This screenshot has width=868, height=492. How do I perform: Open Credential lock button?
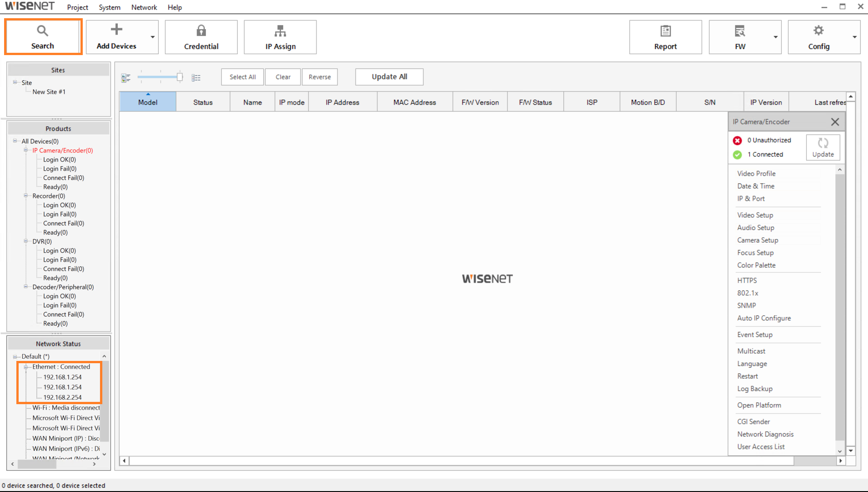tap(201, 37)
